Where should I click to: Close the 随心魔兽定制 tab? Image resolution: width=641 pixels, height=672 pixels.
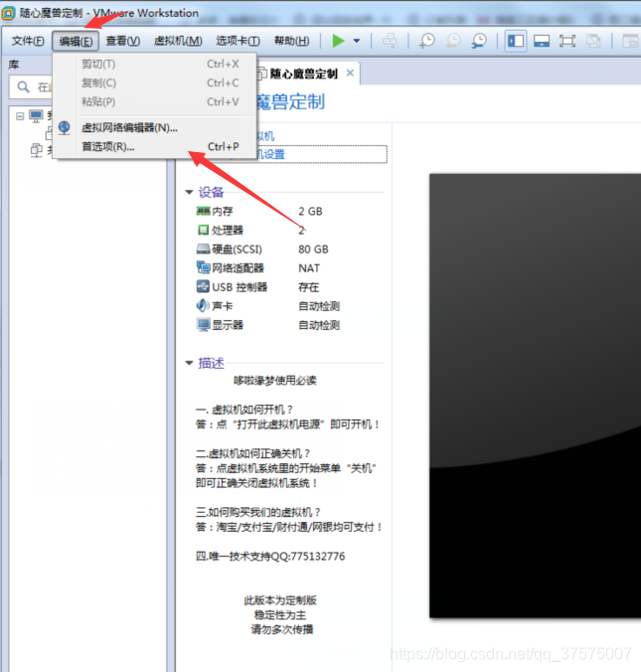pyautogui.click(x=350, y=73)
